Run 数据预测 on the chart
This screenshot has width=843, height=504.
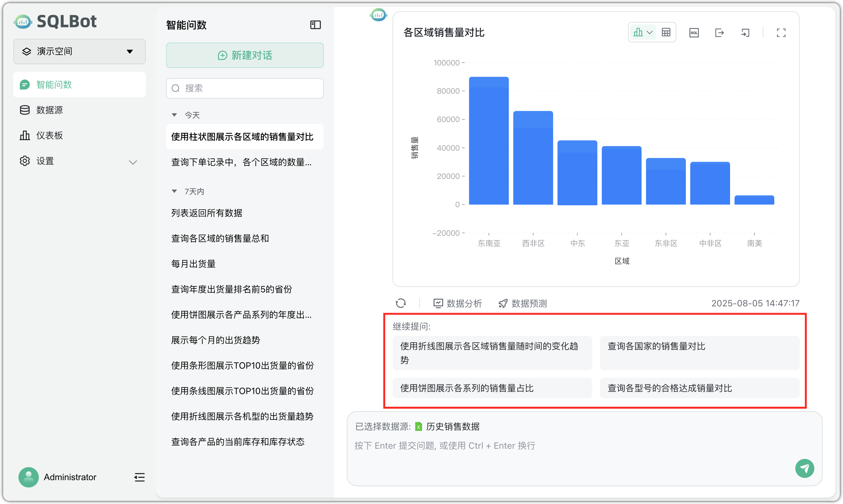522,303
